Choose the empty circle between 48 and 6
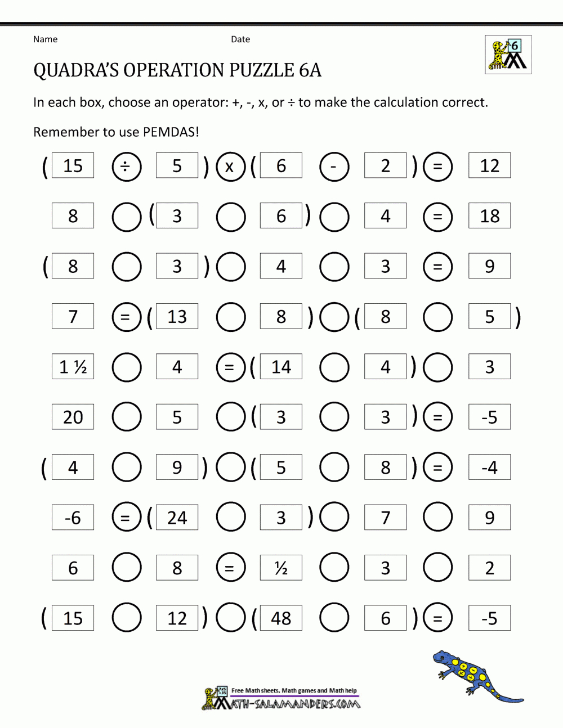The height and width of the screenshot is (728, 563). (334, 618)
